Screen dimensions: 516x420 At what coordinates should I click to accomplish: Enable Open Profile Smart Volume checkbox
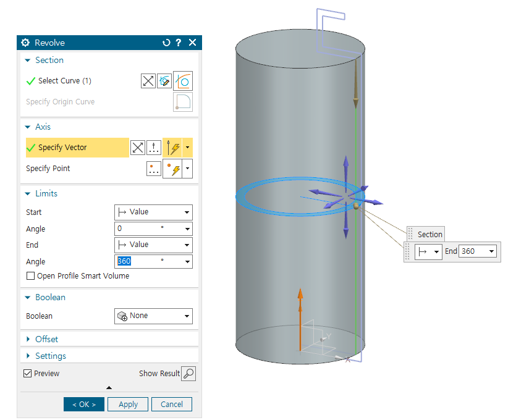pos(30,276)
